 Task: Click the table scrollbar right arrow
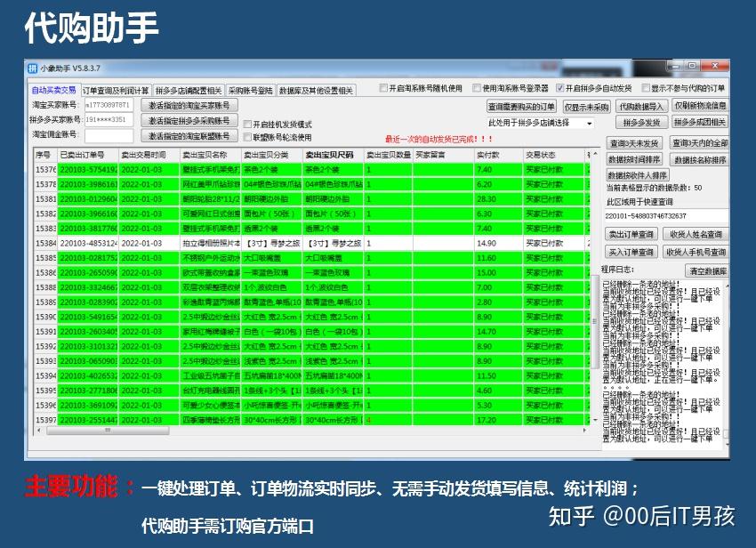click(584, 431)
